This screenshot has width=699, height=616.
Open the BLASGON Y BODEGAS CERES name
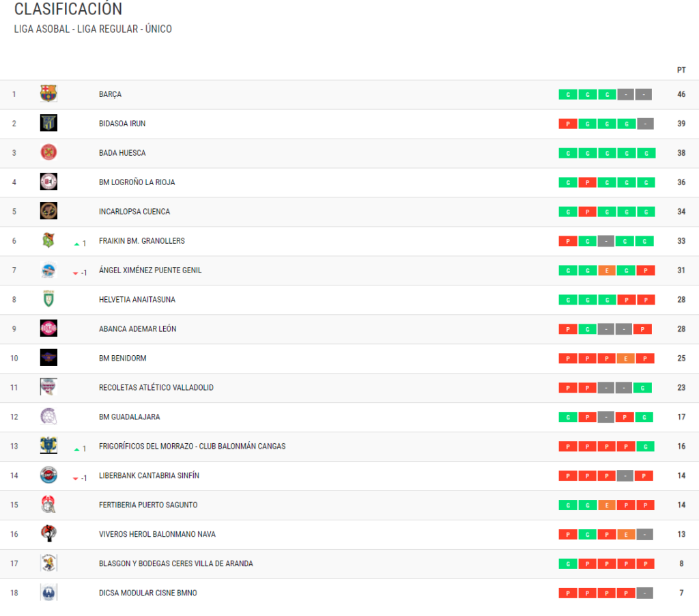click(175, 563)
